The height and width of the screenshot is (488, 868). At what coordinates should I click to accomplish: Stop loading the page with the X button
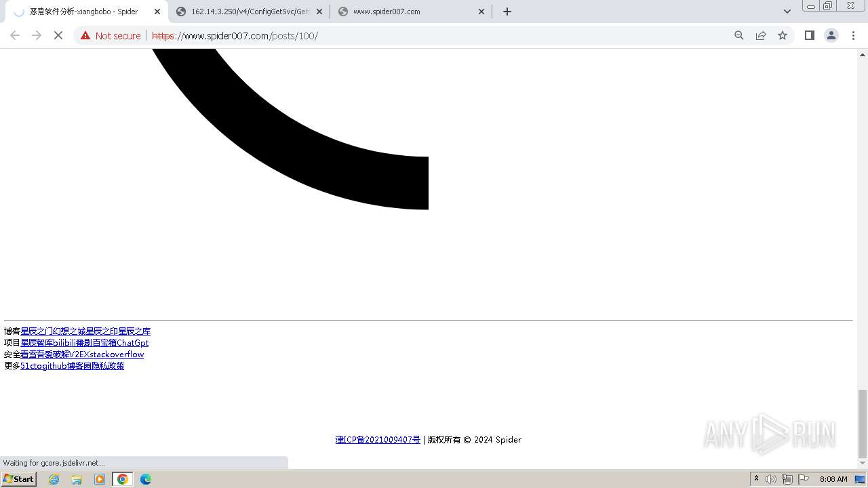(x=58, y=35)
